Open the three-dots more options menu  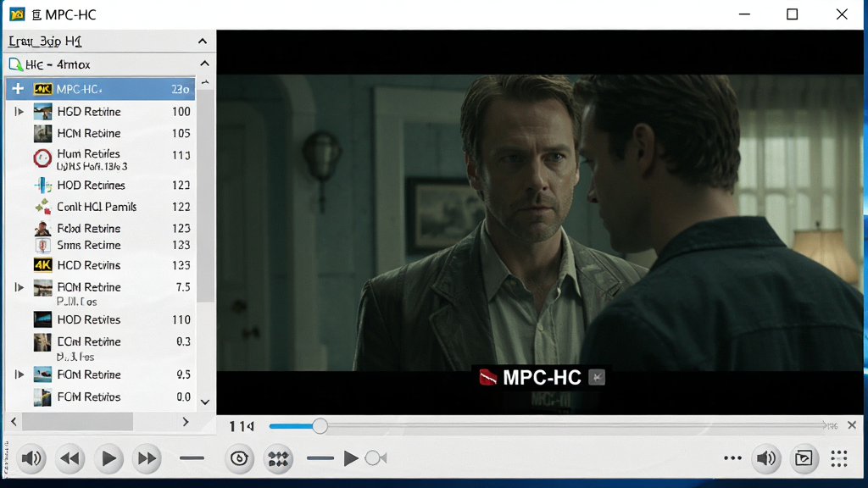732,458
